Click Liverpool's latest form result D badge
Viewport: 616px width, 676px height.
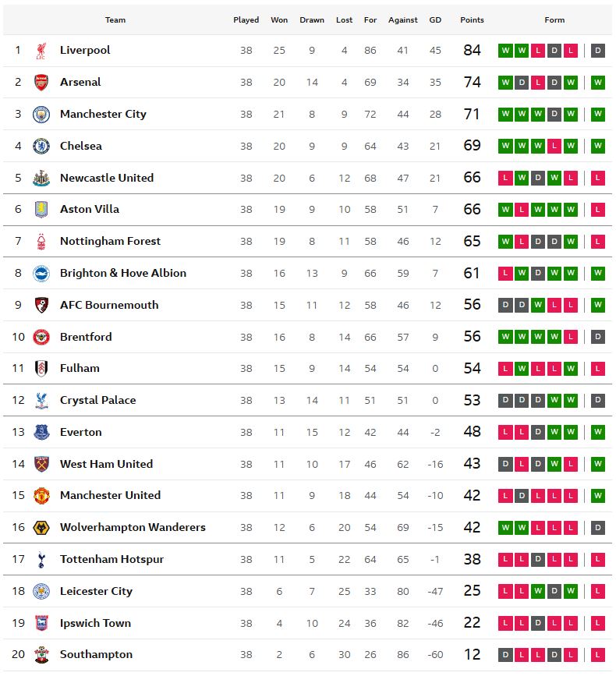pos(598,51)
